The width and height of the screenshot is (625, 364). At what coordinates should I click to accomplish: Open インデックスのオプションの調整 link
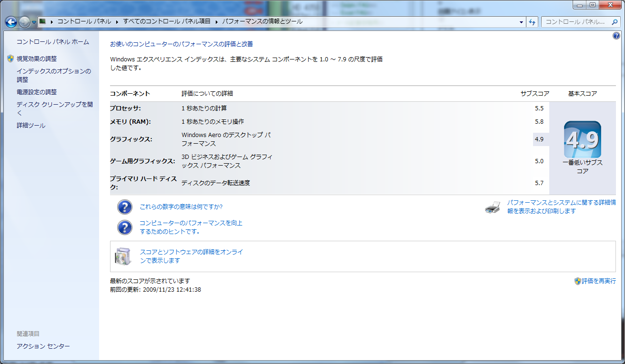pos(54,75)
